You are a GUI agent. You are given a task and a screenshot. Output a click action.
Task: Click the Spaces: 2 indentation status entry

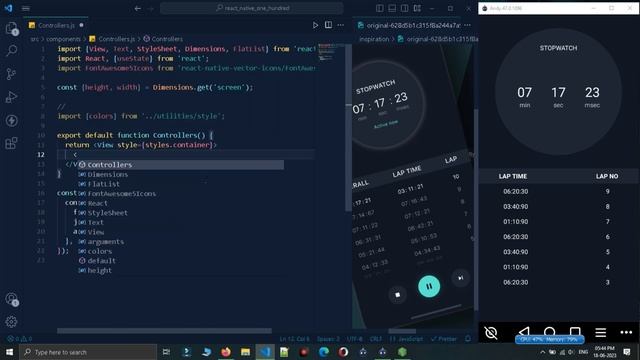pos(328,339)
